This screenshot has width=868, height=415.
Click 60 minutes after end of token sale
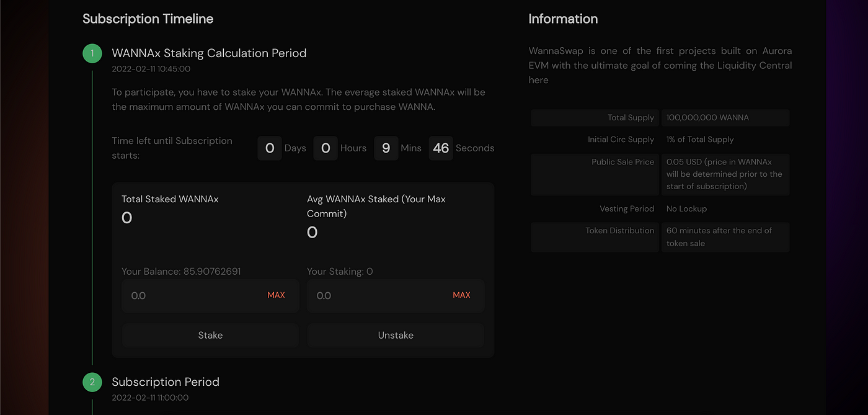[719, 237]
